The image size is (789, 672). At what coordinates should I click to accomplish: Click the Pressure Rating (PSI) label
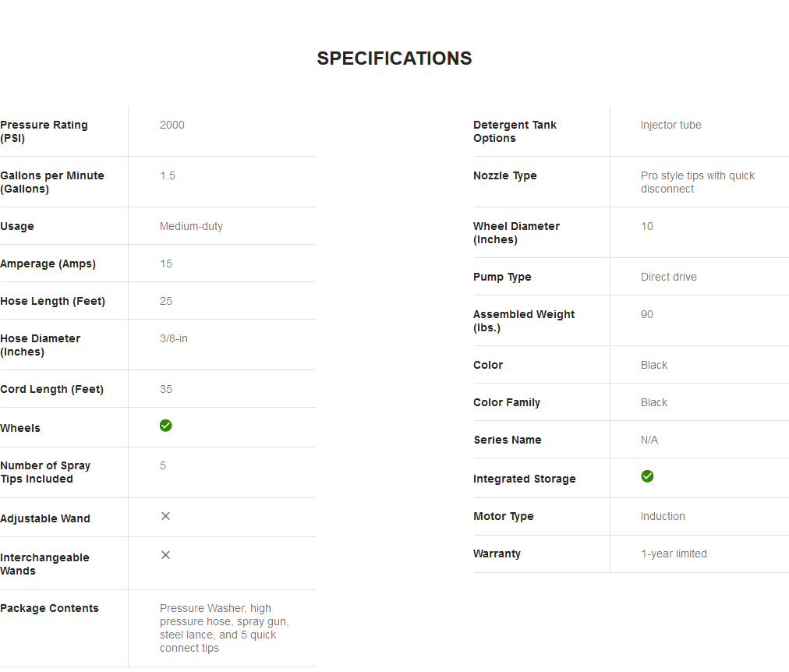point(44,131)
